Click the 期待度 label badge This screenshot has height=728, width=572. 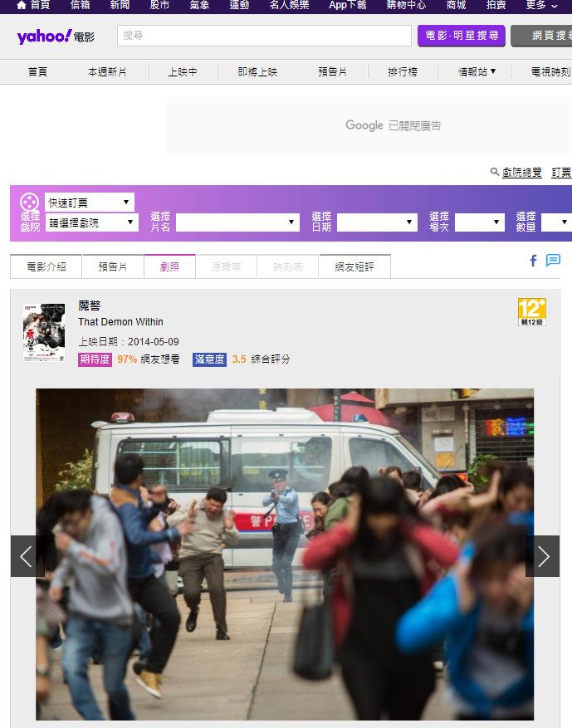click(95, 359)
